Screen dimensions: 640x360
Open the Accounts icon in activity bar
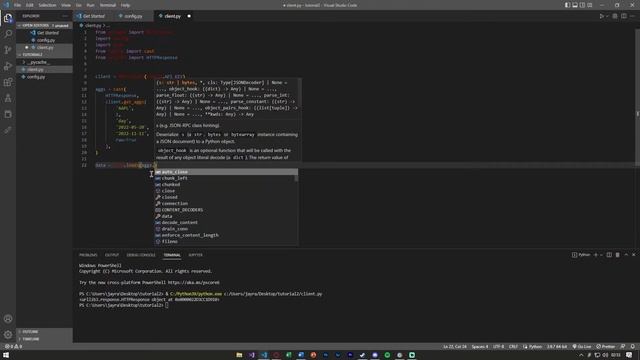click(8, 319)
